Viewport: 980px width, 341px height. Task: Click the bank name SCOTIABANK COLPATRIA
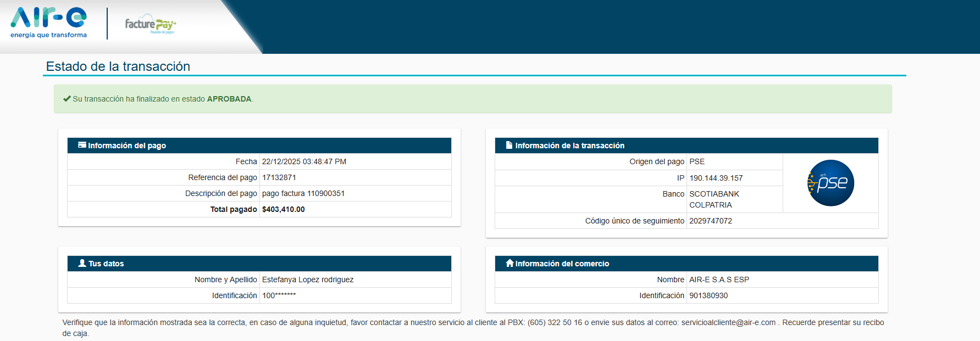tap(713, 199)
